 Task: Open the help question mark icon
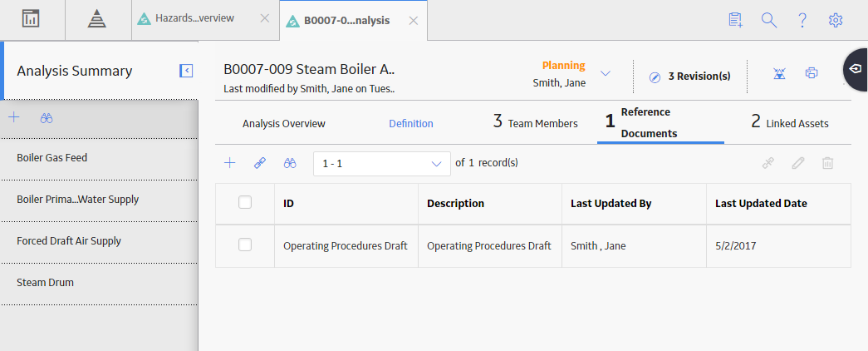tap(802, 20)
